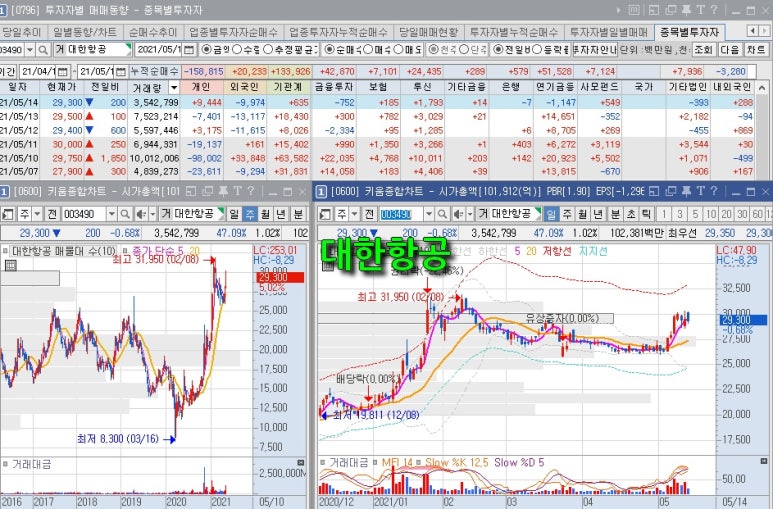The image size is (773, 509).
Task: Pin the investor trend window on top
Action: click(x=686, y=10)
